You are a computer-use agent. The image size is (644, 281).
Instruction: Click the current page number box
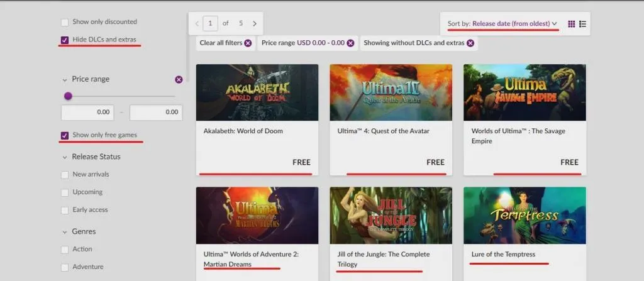210,23
